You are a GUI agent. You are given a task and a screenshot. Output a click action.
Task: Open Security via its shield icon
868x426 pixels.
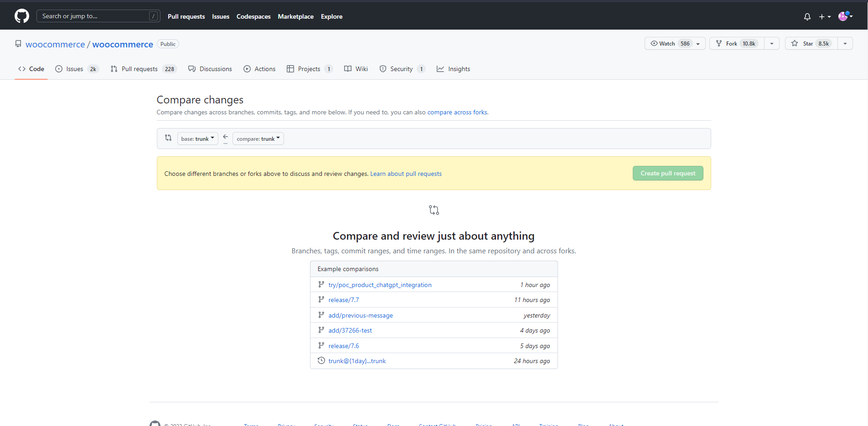(x=382, y=69)
